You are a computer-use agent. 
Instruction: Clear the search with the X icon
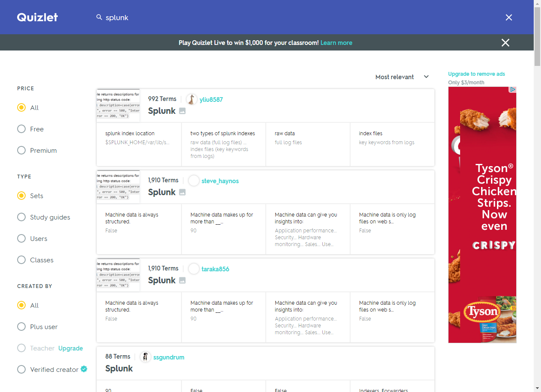coord(509,17)
